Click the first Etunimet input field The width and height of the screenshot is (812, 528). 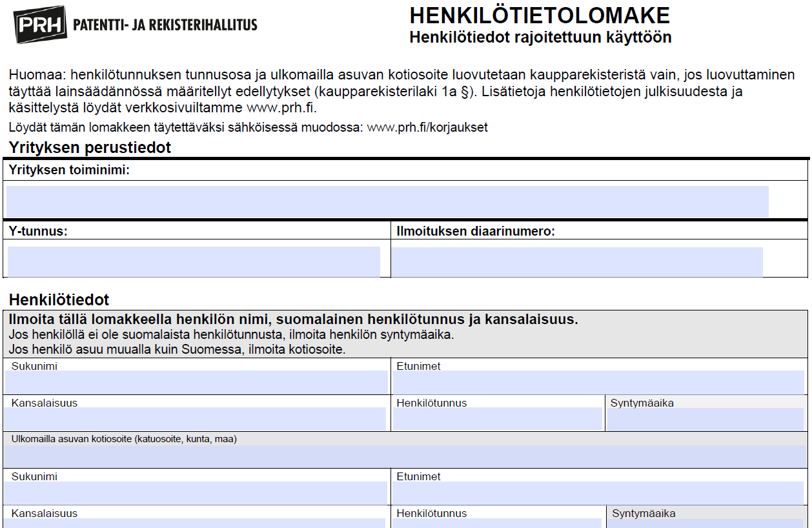[x=599, y=382]
